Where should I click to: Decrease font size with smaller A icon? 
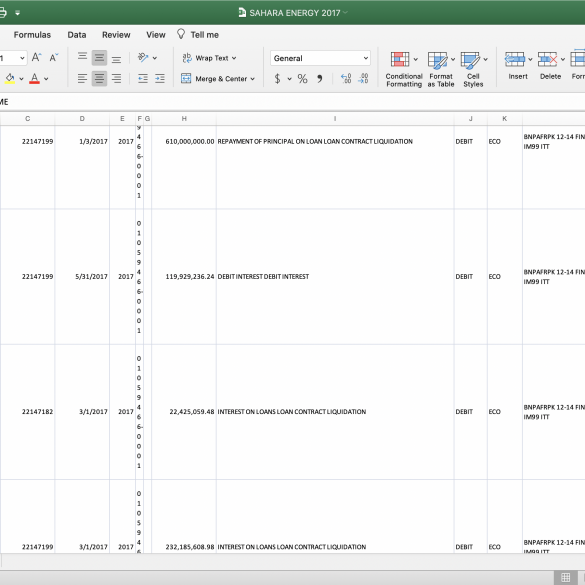pyautogui.click(x=54, y=57)
